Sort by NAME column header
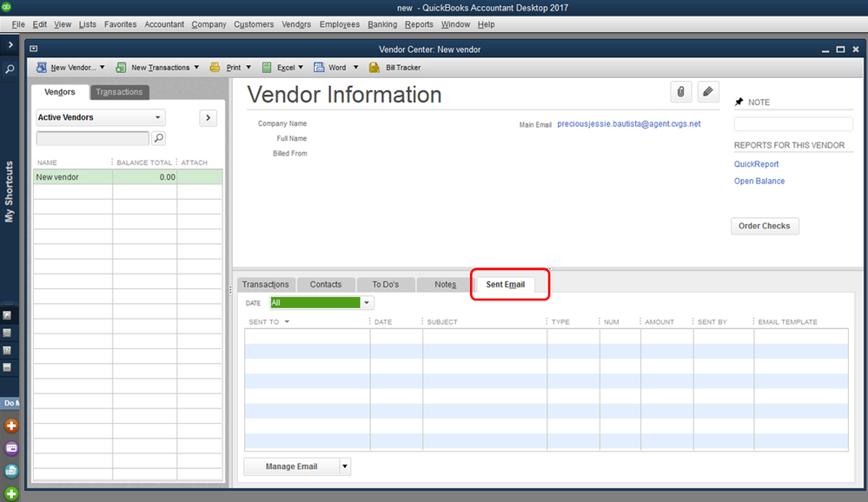The image size is (868, 502). point(47,162)
